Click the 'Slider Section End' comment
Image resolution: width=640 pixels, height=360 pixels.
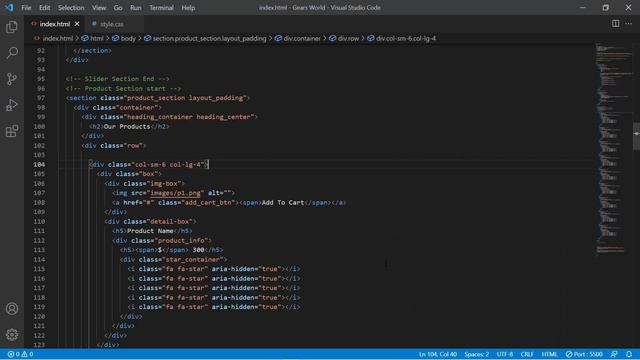click(118, 79)
